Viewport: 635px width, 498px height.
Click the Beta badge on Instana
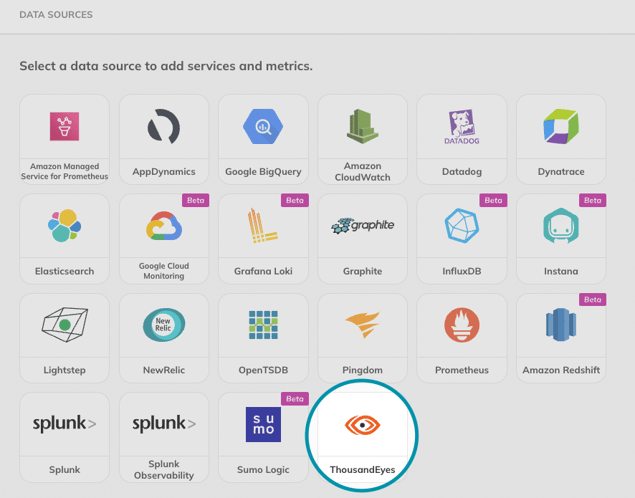592,200
